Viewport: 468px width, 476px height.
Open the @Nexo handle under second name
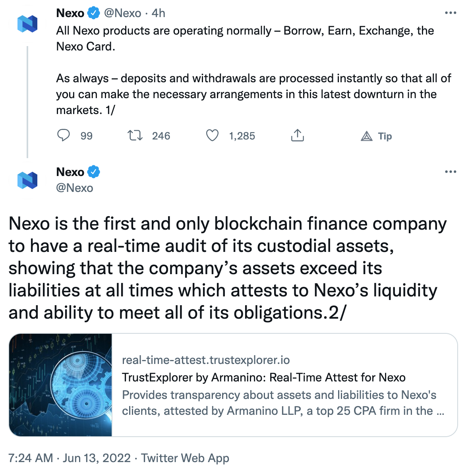pos(75,188)
